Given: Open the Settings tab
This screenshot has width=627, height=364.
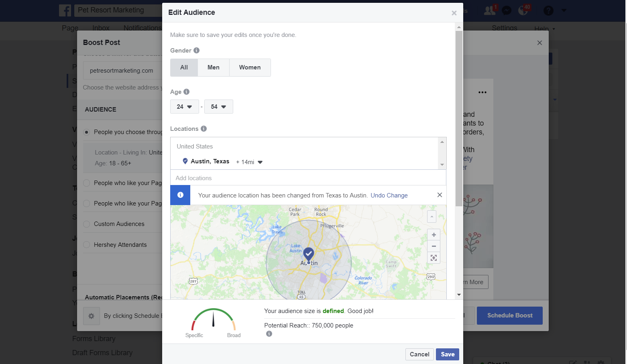Looking at the screenshot, I should 505,28.
